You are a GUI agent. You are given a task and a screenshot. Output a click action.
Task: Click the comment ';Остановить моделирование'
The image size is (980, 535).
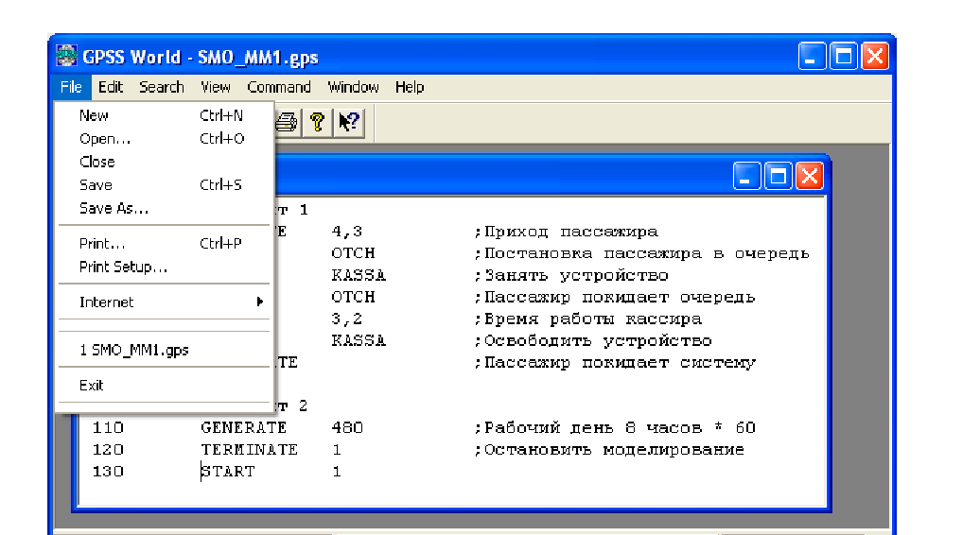[609, 450]
